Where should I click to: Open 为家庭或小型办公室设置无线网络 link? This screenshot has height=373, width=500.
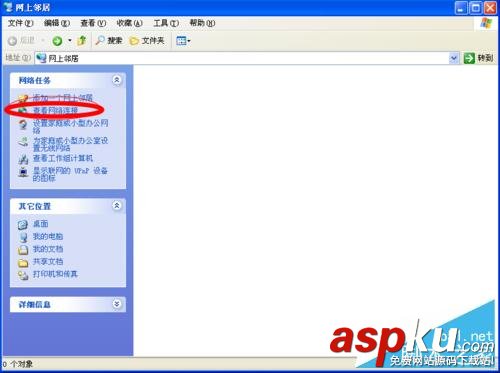[x=70, y=144]
